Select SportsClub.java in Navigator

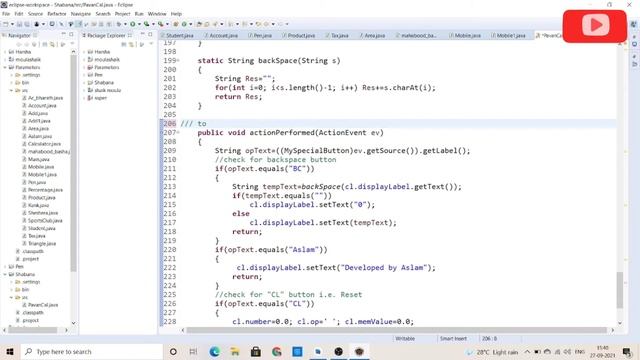[x=45, y=220]
